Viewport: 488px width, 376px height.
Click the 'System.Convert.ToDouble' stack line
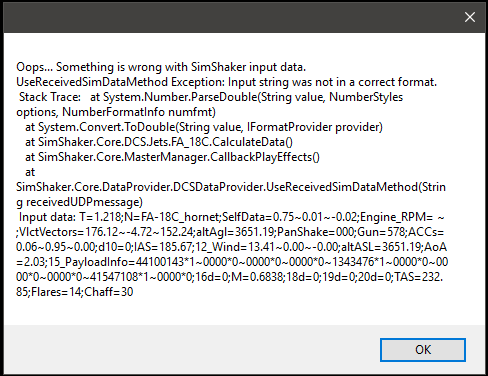tap(204, 127)
